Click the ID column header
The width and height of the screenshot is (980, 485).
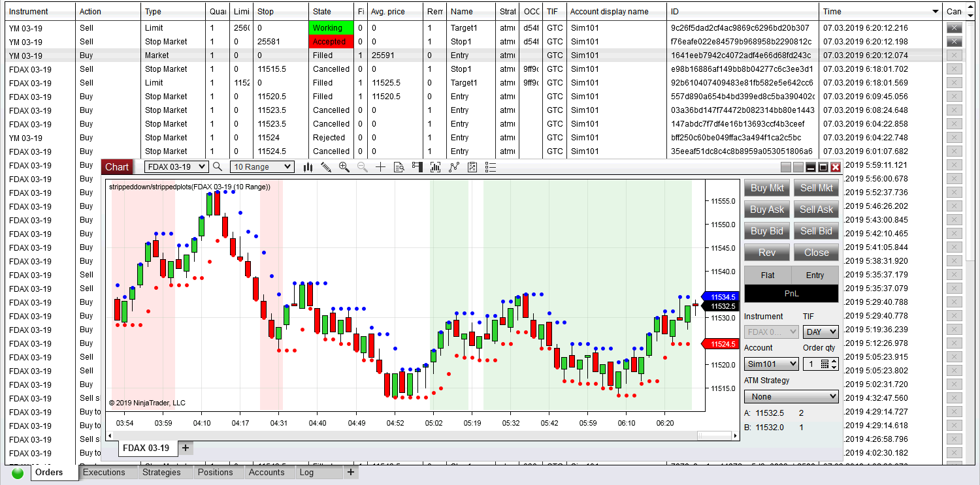point(743,12)
